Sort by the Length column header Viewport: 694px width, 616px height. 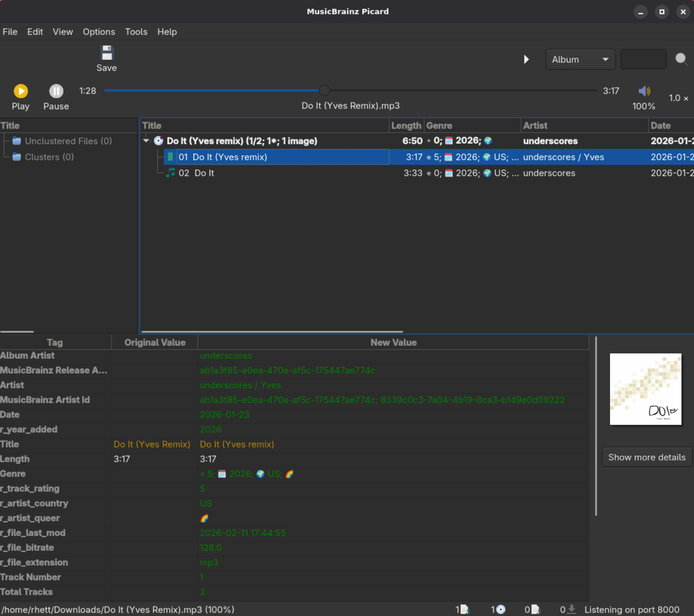(x=406, y=126)
